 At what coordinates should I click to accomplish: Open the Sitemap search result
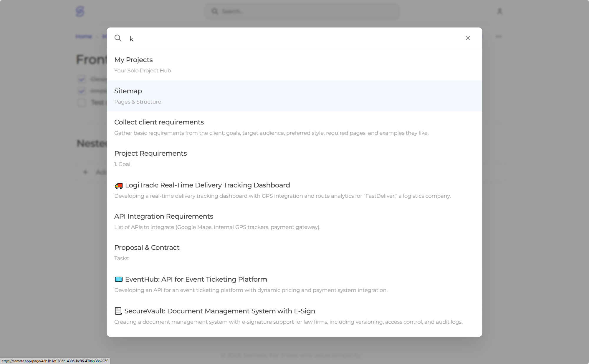click(x=128, y=91)
